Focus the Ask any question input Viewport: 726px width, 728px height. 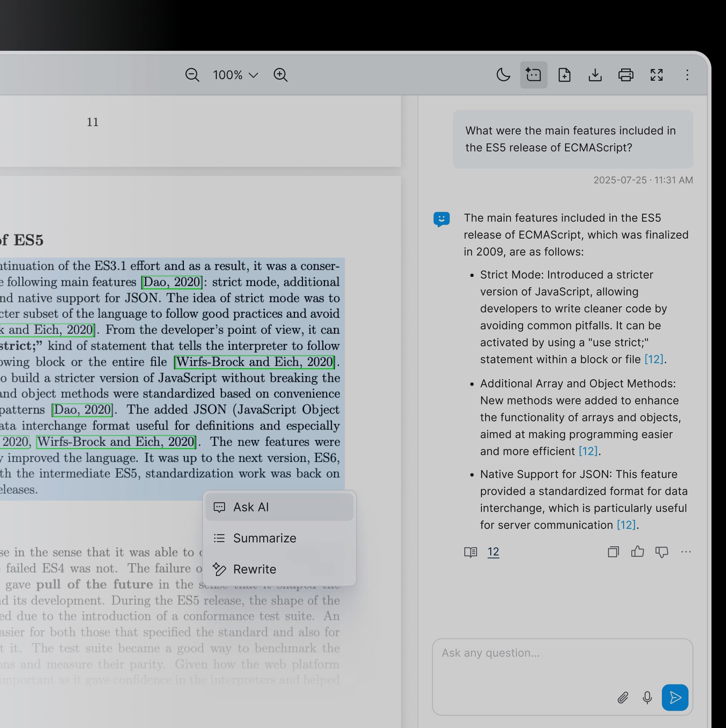(562, 677)
